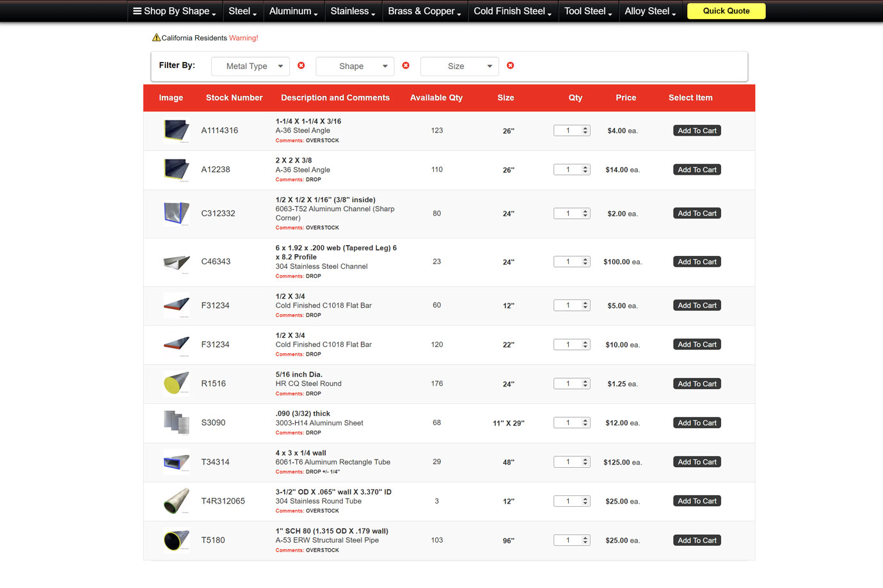The width and height of the screenshot is (883, 588).
Task: View image of T34314 rectangle tube
Action: click(x=176, y=461)
